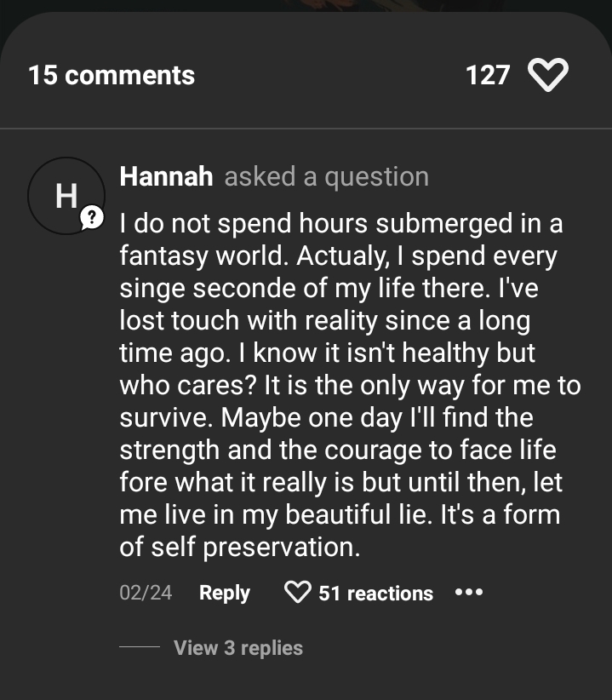Open the three-dot more options menu
Viewport: 612px width, 700px height.
469,592
